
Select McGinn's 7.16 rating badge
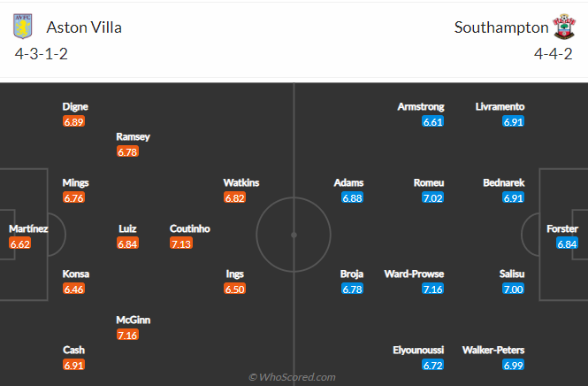coord(127,335)
